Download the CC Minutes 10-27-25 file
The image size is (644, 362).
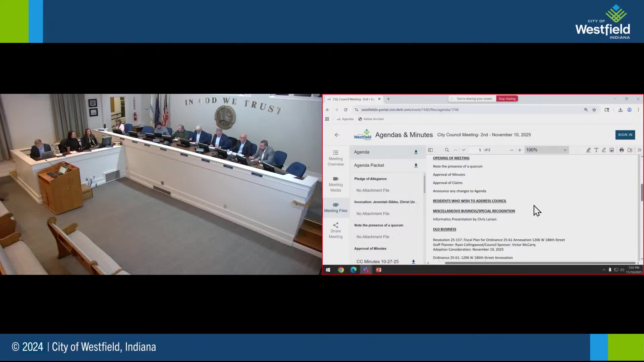tap(413, 261)
